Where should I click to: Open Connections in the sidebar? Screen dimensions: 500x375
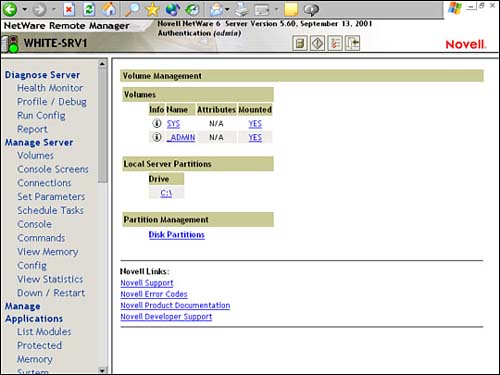click(44, 183)
